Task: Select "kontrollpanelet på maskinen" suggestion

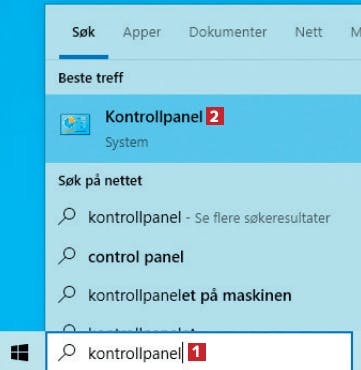Action: [x=190, y=295]
